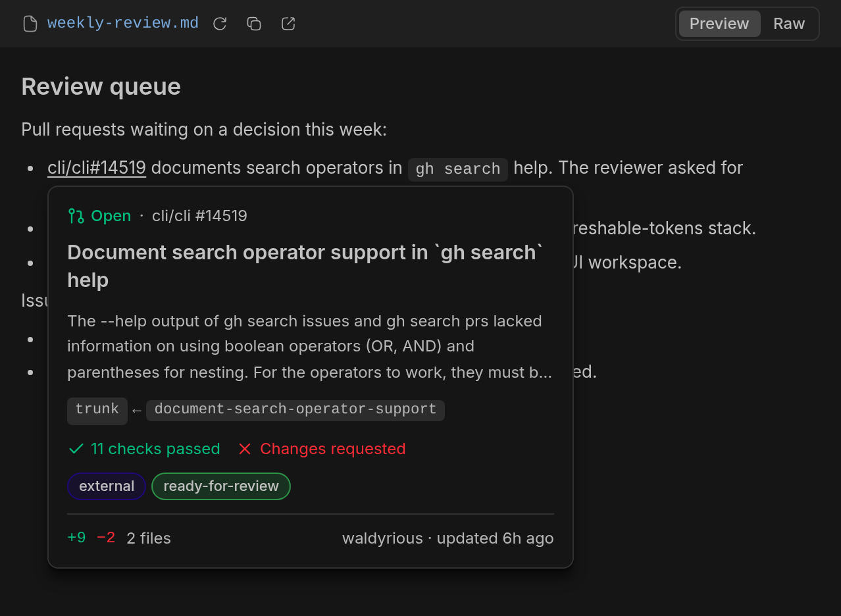Copy the file contents with the copy icon
The width and height of the screenshot is (841, 616).
coord(254,24)
